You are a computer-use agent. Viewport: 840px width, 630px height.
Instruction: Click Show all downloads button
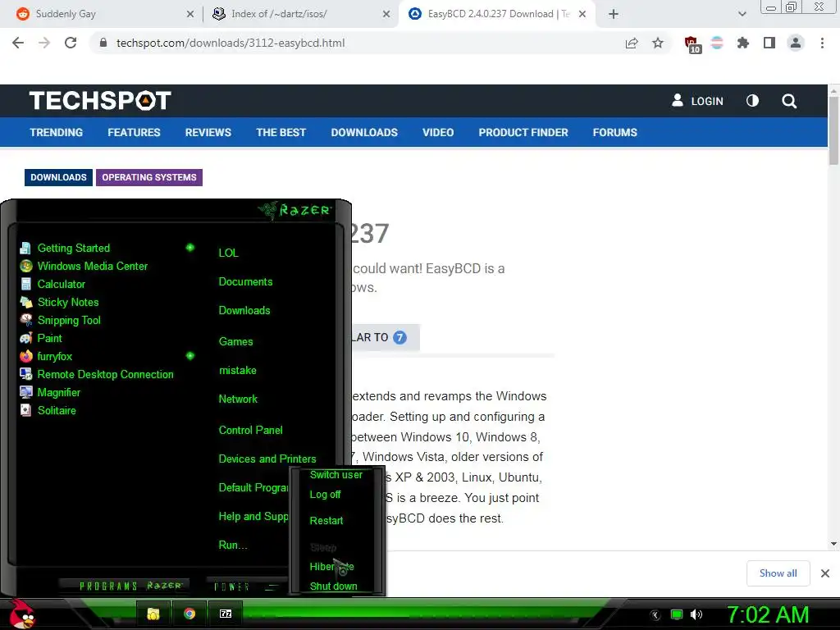pyautogui.click(x=778, y=573)
